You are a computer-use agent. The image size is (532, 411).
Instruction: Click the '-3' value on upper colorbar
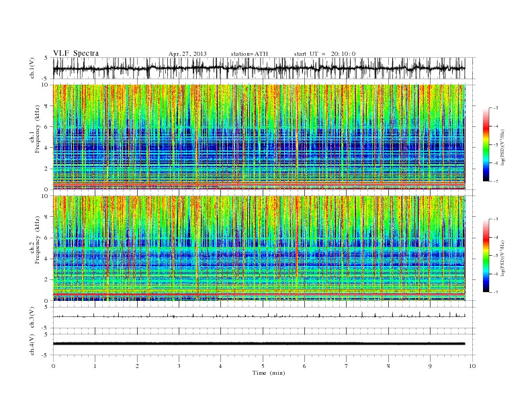496,108
